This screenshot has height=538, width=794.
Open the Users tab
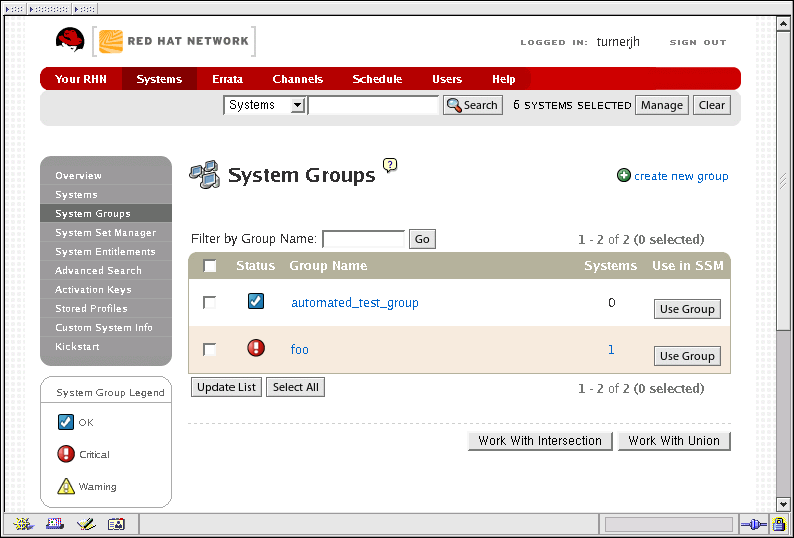(x=447, y=79)
